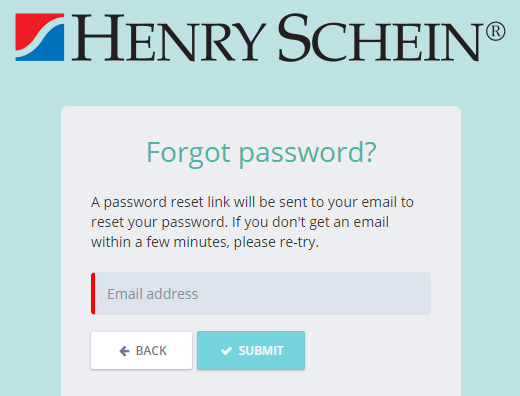Click the line "A password reset link will be sent"
Viewport: 520px width, 396px height.
click(x=252, y=202)
